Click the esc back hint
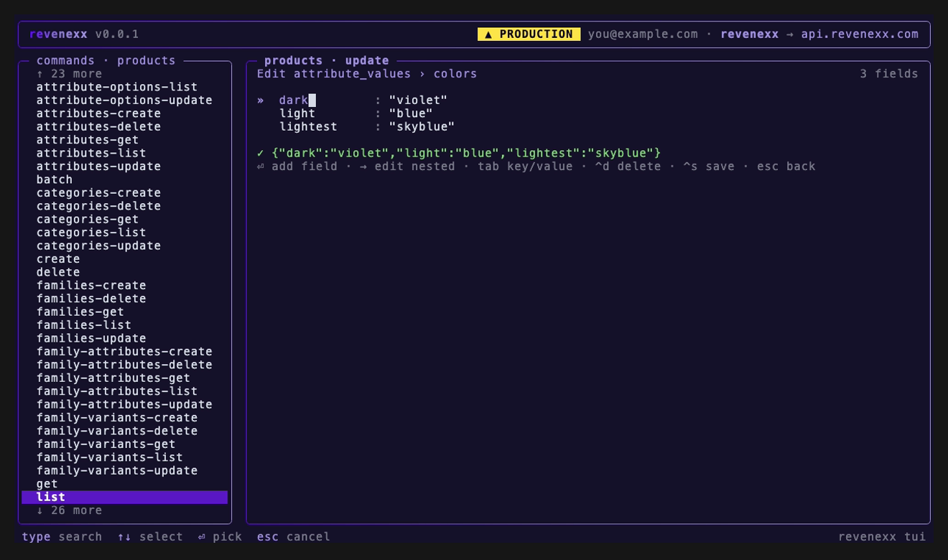This screenshot has width=948, height=560. 786,167
